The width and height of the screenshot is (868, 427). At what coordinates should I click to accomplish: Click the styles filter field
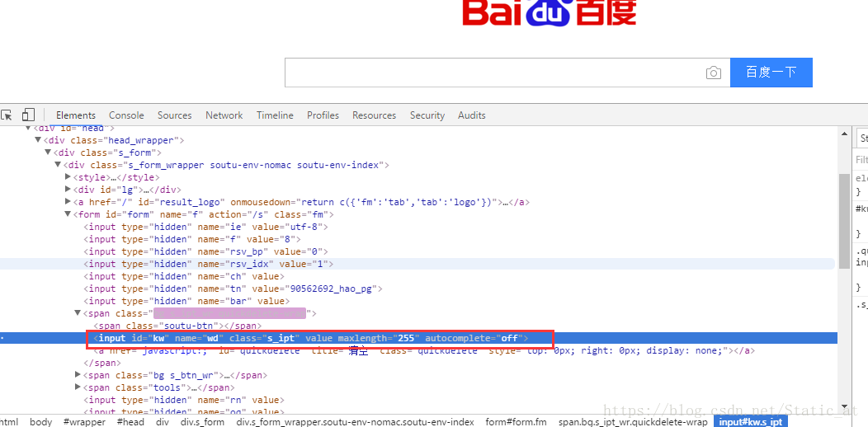[x=862, y=160]
